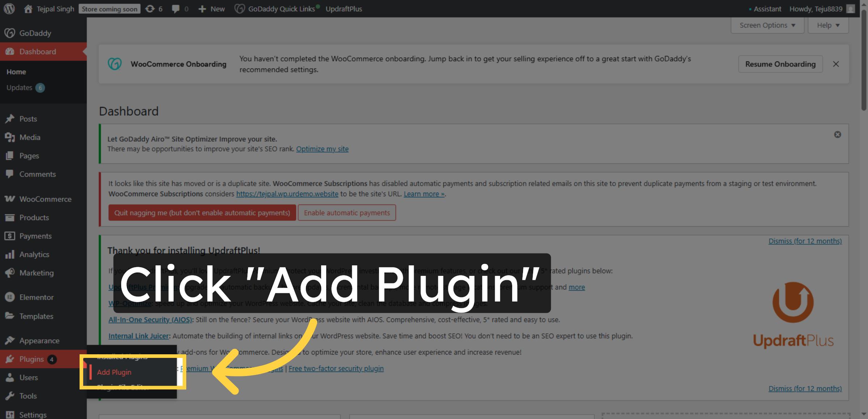Open the Help dropdown
This screenshot has height=419, width=868.
[x=828, y=25]
